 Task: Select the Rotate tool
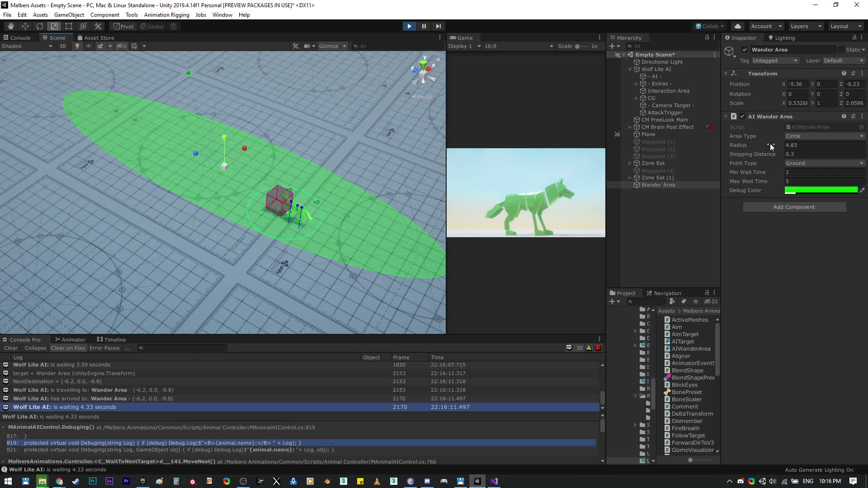click(40, 26)
